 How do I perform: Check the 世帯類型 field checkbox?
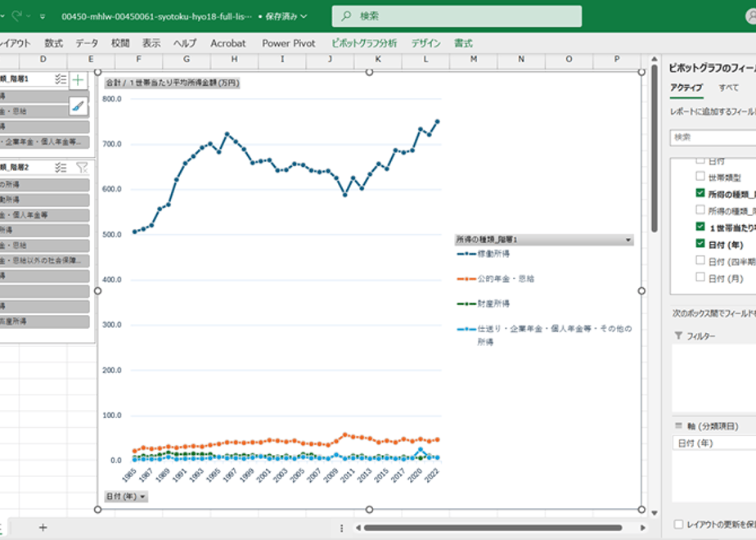click(x=700, y=176)
